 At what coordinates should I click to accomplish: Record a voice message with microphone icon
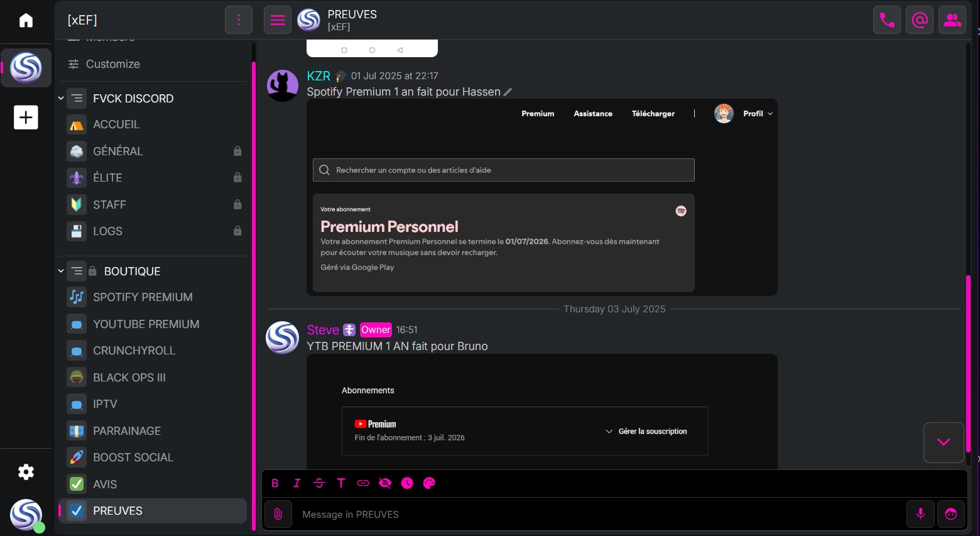coord(920,514)
